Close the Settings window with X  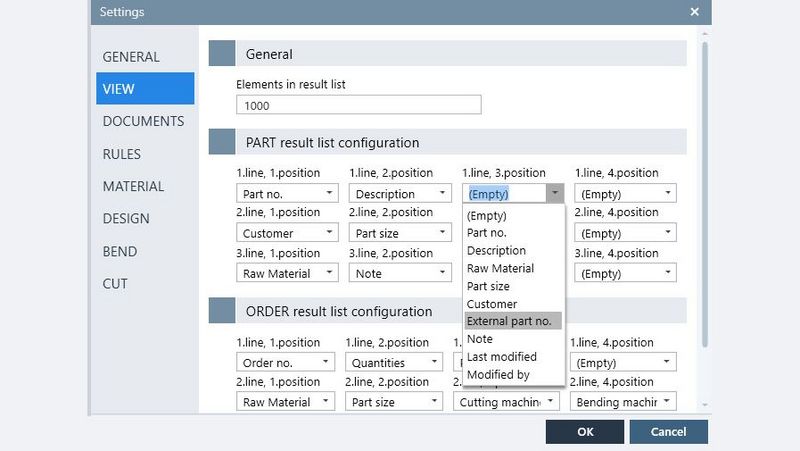(695, 12)
